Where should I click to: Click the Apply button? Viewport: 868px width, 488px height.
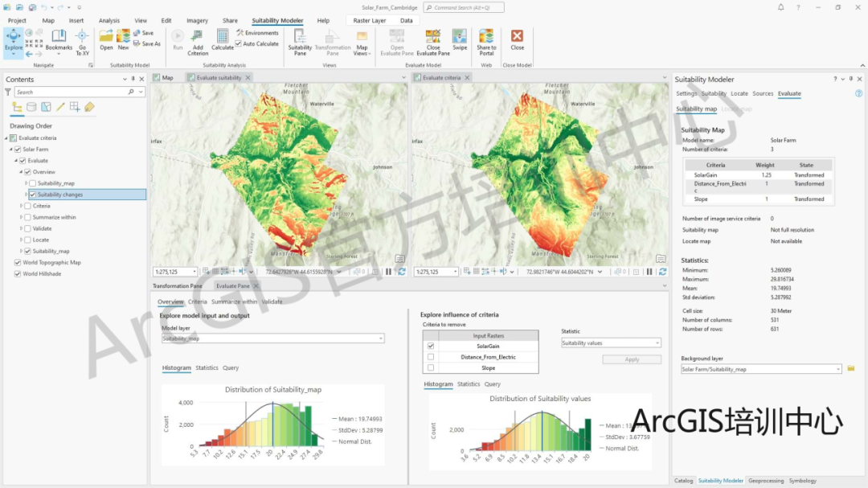632,359
